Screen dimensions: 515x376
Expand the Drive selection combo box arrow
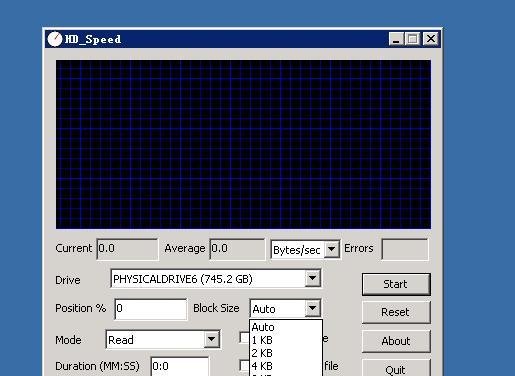[313, 278]
